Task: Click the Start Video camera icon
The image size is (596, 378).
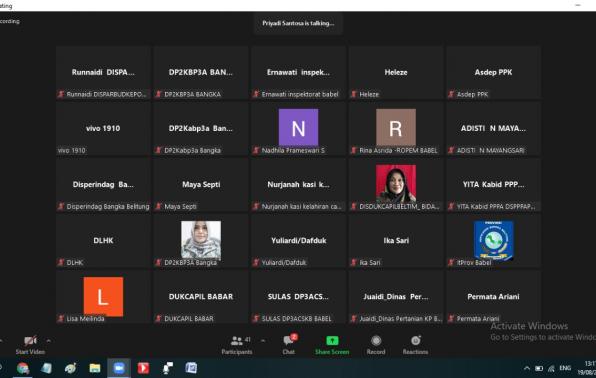Action: tap(30, 340)
